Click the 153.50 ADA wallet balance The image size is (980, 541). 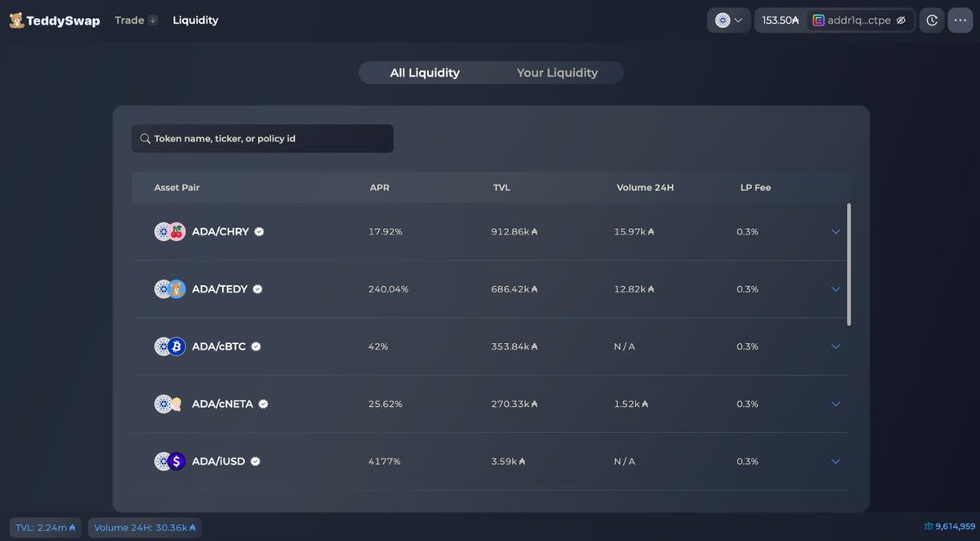click(780, 20)
